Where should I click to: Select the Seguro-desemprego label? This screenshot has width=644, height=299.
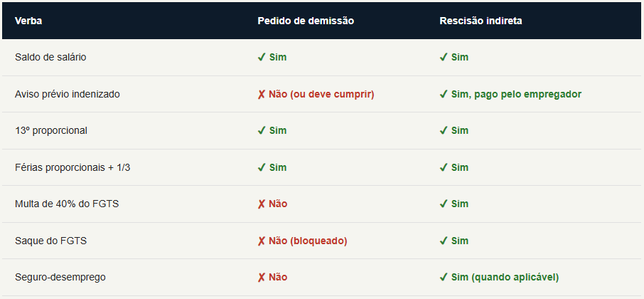pyautogui.click(x=60, y=277)
